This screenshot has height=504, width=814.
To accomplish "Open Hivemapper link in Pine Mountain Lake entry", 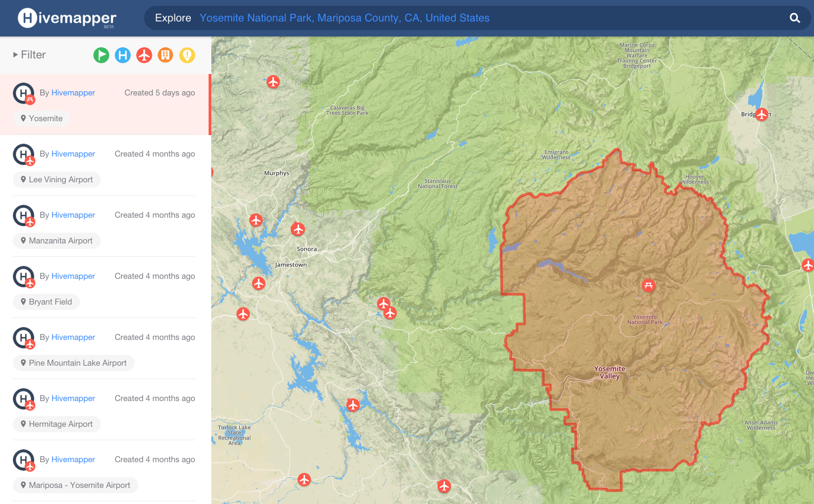I will click(x=73, y=337).
